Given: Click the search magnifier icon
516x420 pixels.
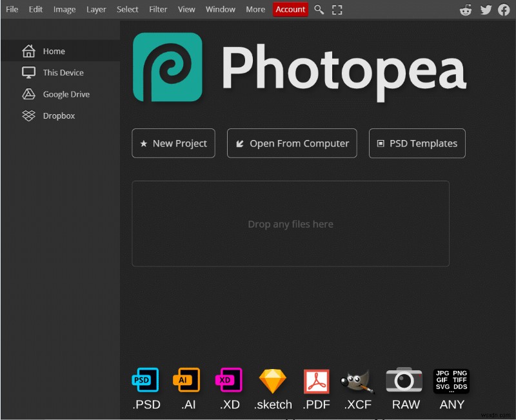Looking at the screenshot, I should pos(319,10).
